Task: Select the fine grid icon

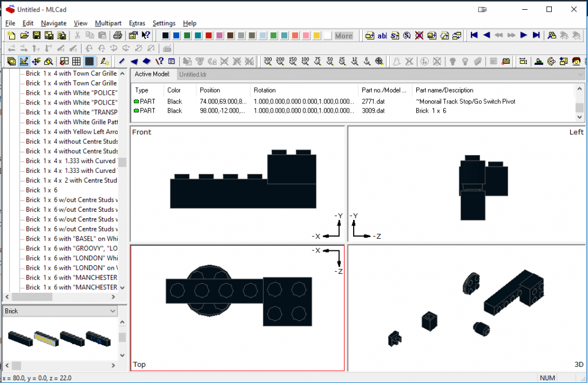Action: (89, 61)
